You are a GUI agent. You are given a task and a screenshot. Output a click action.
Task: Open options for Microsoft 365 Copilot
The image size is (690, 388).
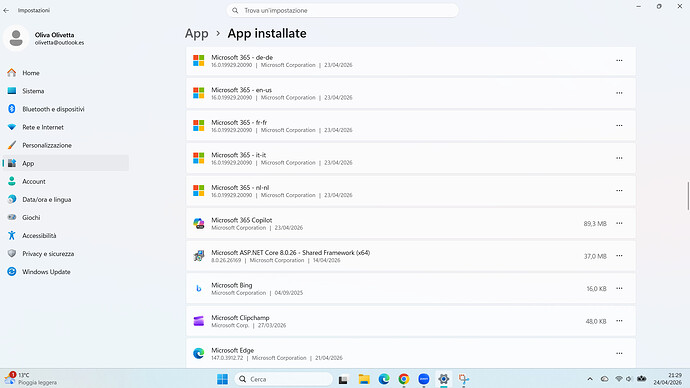619,223
